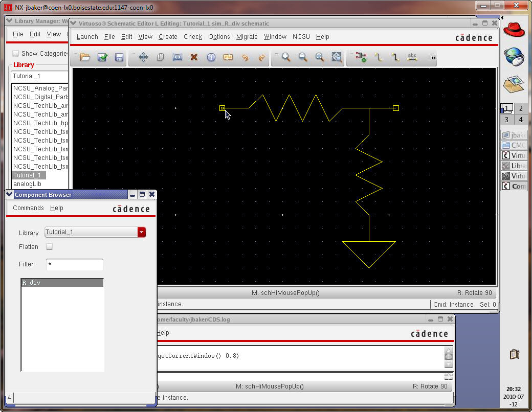The height and width of the screenshot is (412, 532).
Task: Select the Move tool icon
Action: [x=143, y=57]
